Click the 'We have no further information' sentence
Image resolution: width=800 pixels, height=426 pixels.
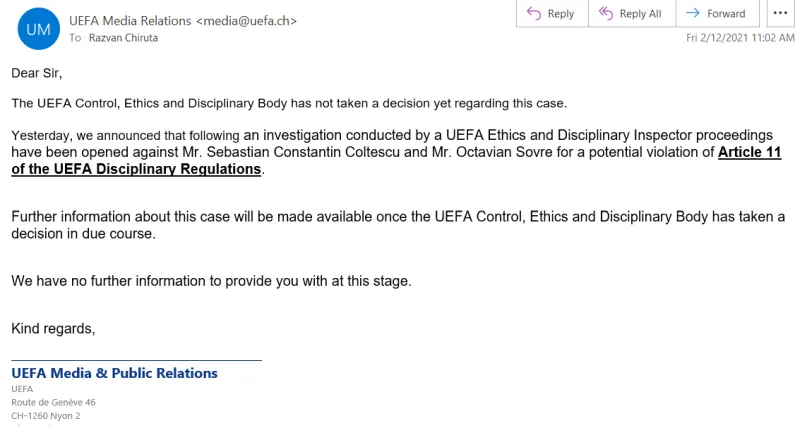[211, 281]
